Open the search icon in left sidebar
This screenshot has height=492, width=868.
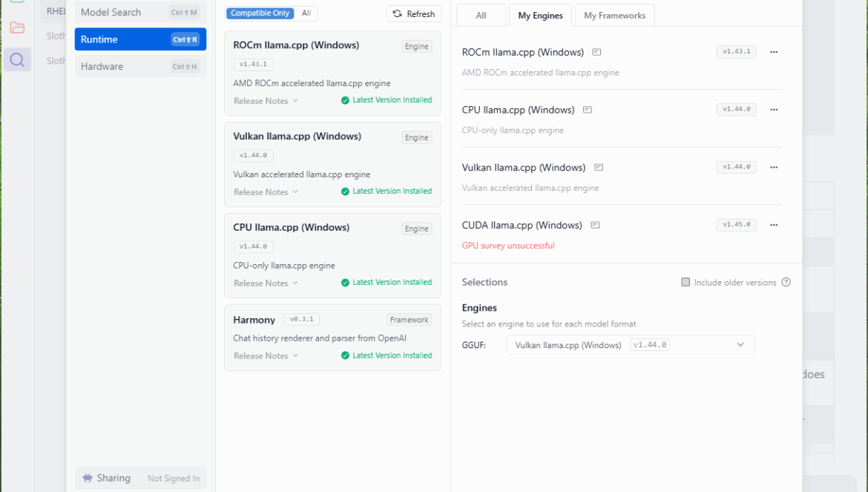[x=17, y=60]
